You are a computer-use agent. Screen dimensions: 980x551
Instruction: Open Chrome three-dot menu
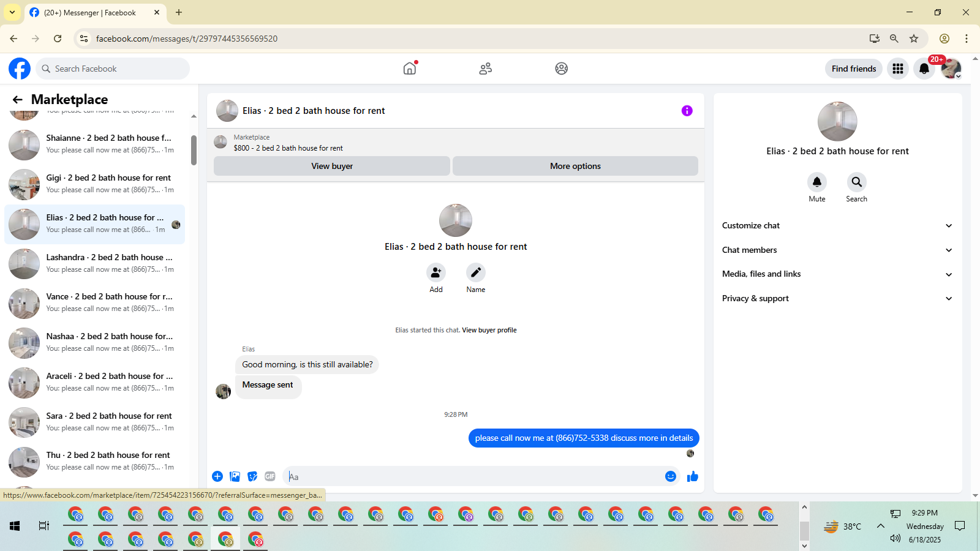[967, 39]
